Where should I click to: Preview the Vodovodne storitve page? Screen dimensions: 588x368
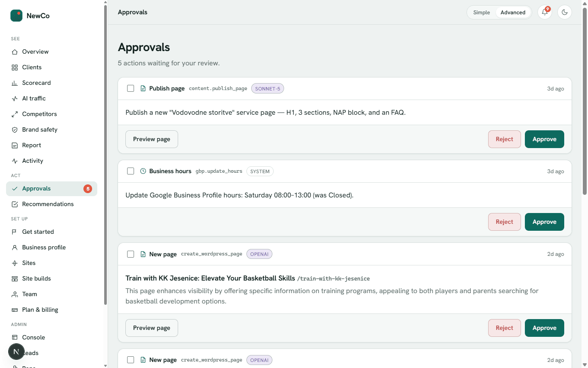click(151, 139)
